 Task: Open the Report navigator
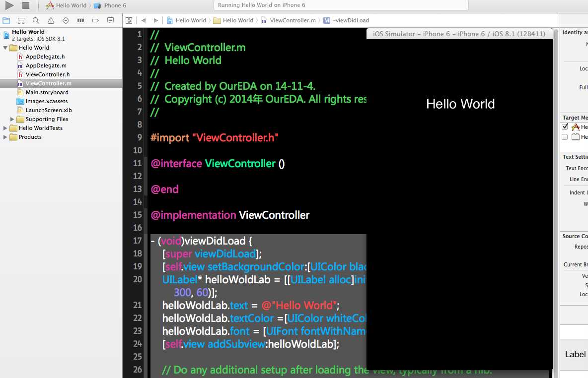click(x=110, y=21)
